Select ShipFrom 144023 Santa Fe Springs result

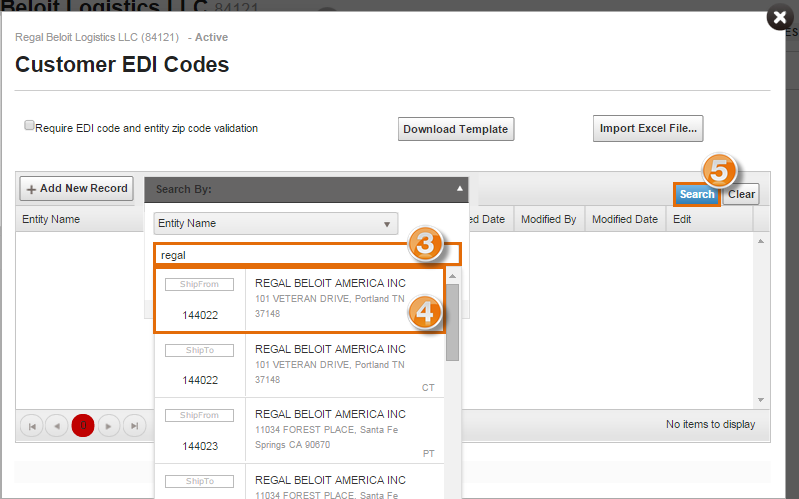pos(299,431)
